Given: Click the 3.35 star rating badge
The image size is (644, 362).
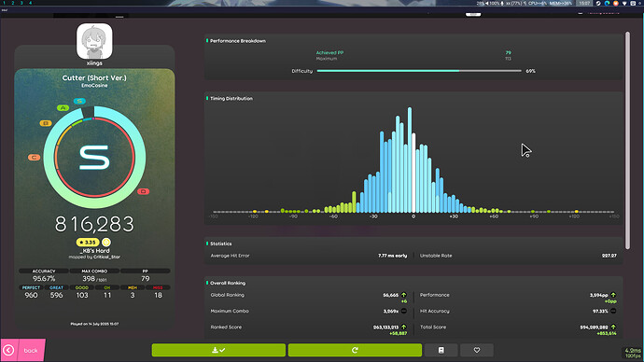Looking at the screenshot, I should (x=88, y=243).
